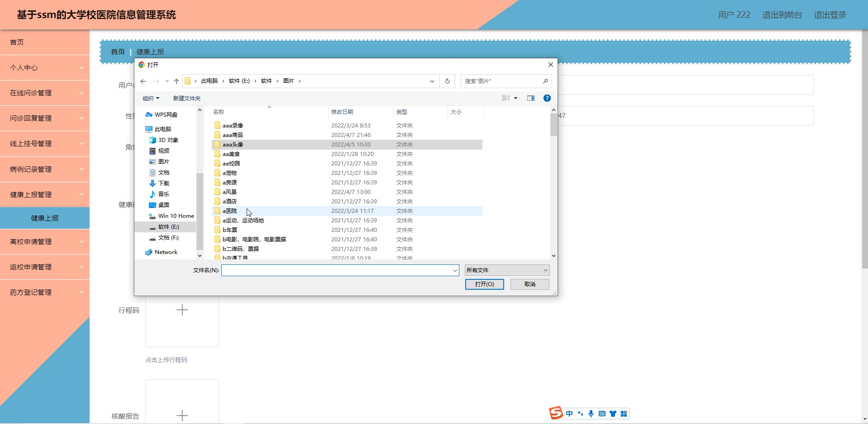Click the 首页 breadcrumb link

118,52
